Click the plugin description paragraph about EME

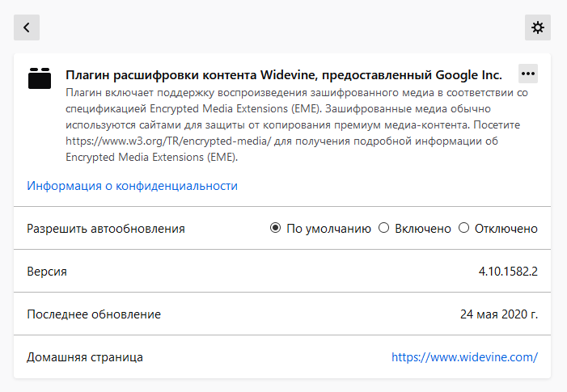[297, 125]
